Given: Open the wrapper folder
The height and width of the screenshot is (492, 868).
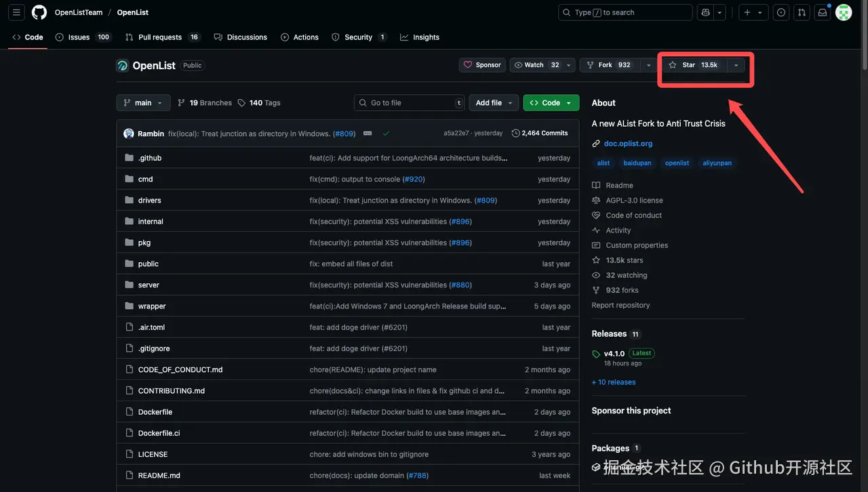Looking at the screenshot, I should pos(152,306).
